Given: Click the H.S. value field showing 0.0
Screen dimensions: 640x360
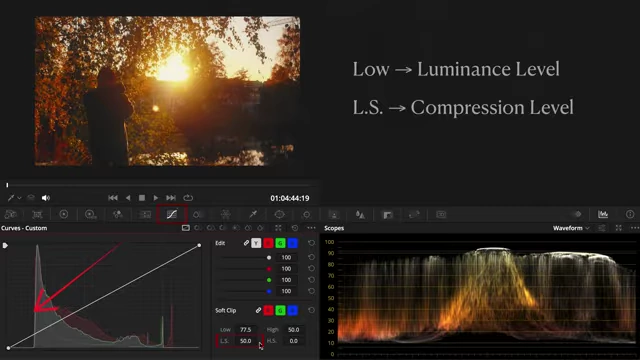Looking at the screenshot, I should (x=293, y=341).
